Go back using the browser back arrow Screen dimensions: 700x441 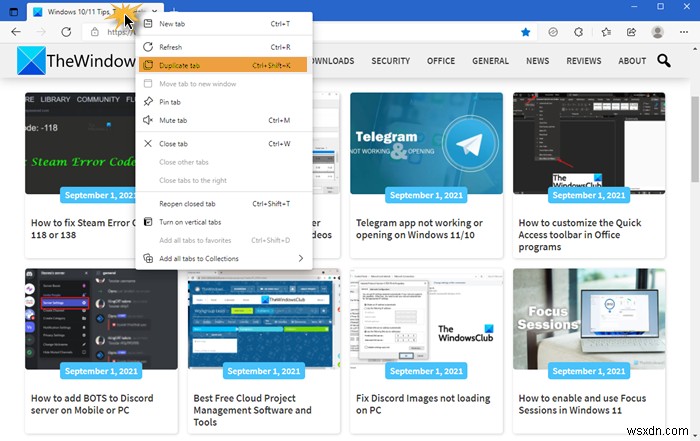click(x=16, y=32)
